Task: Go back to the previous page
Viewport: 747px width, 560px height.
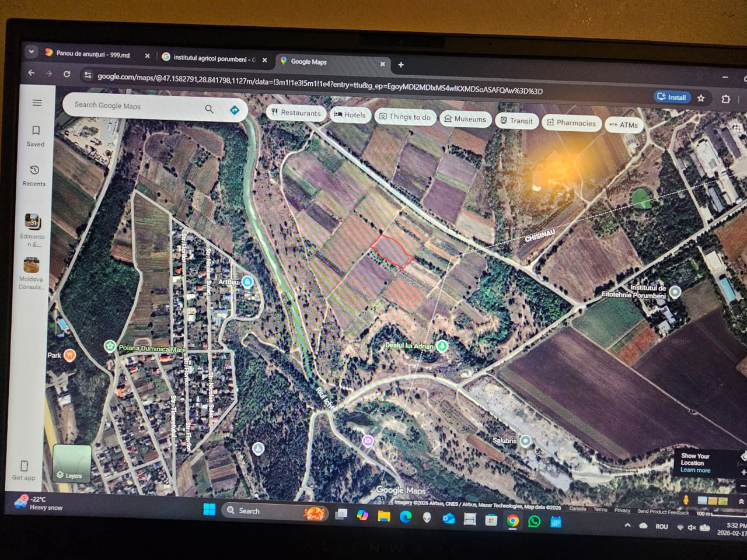Action: coord(32,73)
